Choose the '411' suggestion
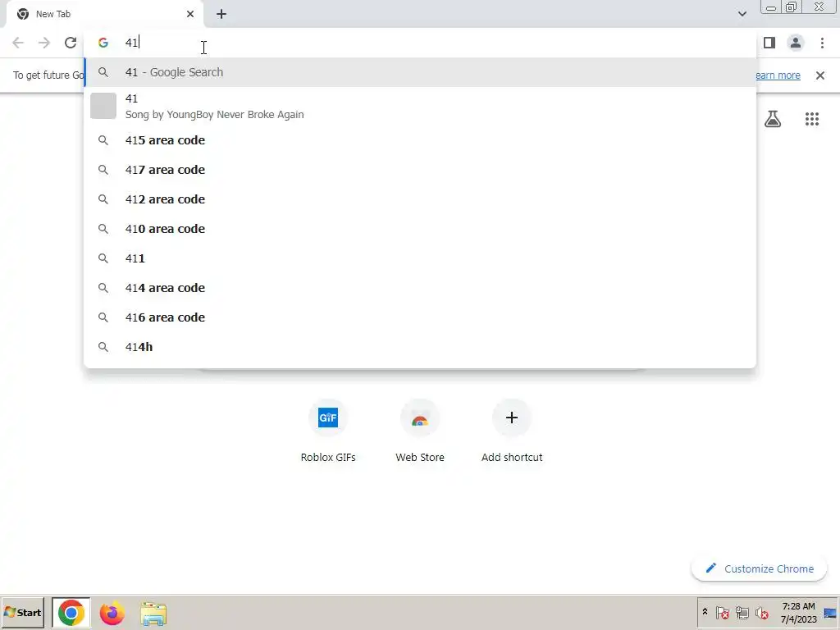The width and height of the screenshot is (840, 630). pyautogui.click(x=420, y=258)
